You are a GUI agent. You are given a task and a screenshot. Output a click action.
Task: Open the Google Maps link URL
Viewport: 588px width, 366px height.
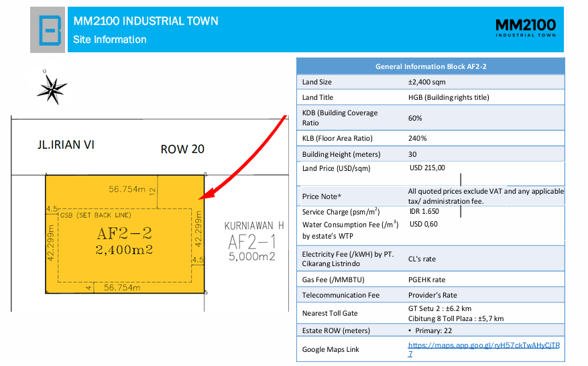click(484, 349)
